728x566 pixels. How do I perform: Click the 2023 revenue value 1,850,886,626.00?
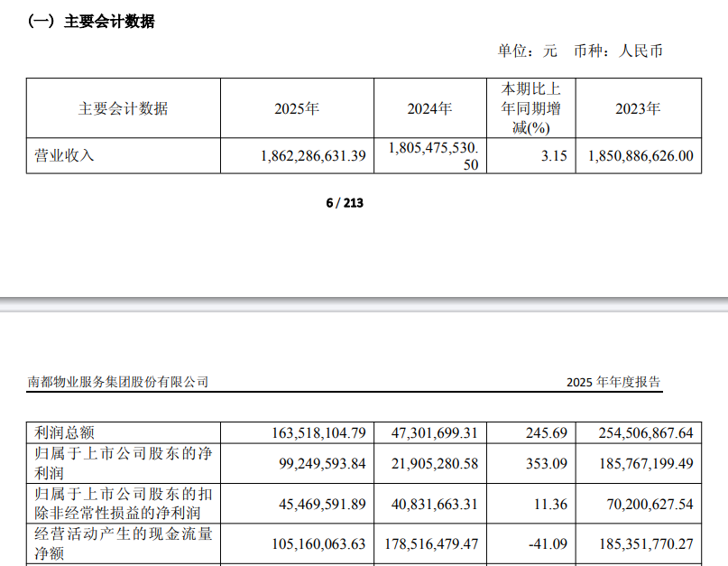(640, 156)
